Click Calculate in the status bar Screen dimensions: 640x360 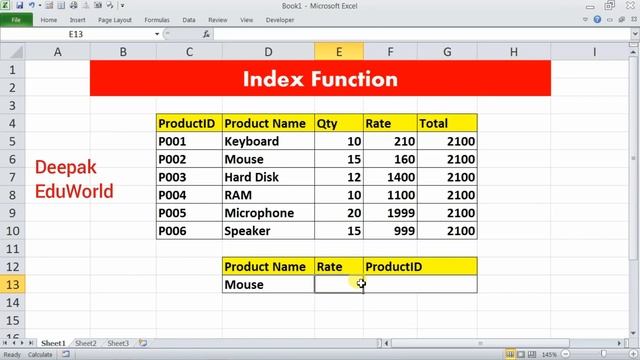coord(40,355)
